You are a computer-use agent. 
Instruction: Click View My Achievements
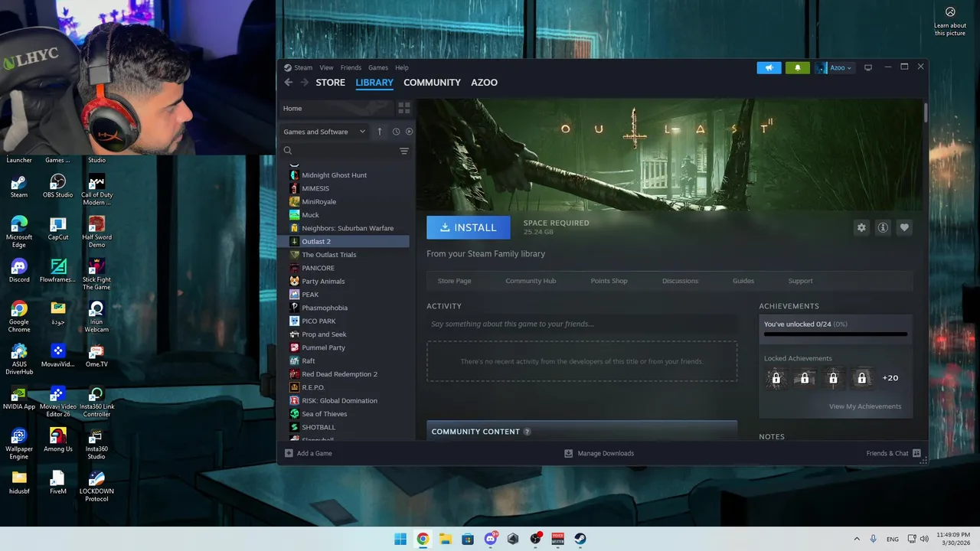pyautogui.click(x=865, y=406)
